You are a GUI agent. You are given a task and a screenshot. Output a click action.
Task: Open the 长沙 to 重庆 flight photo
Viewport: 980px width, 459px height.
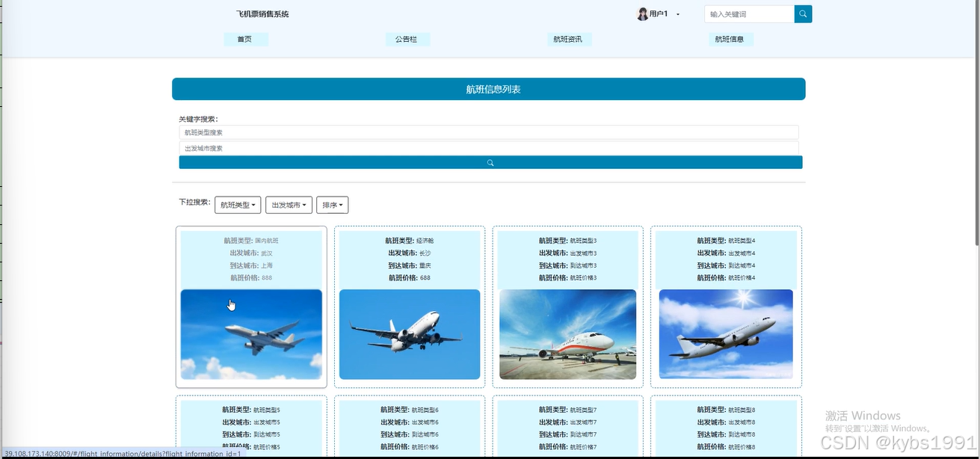point(410,334)
